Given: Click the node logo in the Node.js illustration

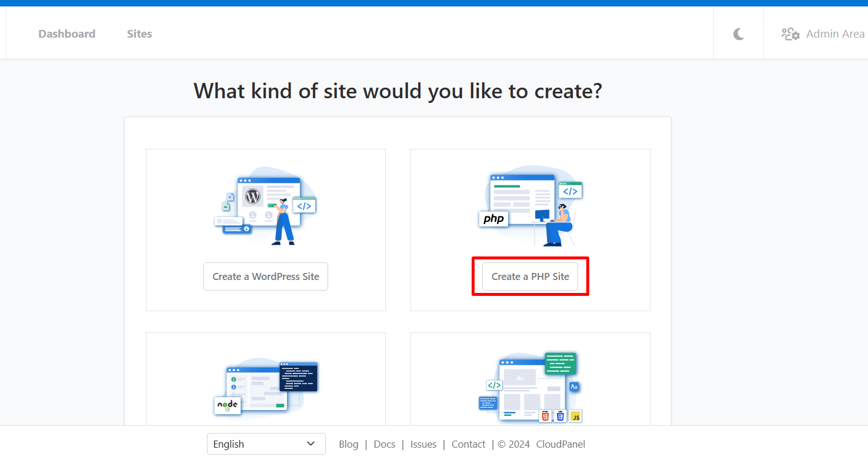Looking at the screenshot, I should (227, 405).
